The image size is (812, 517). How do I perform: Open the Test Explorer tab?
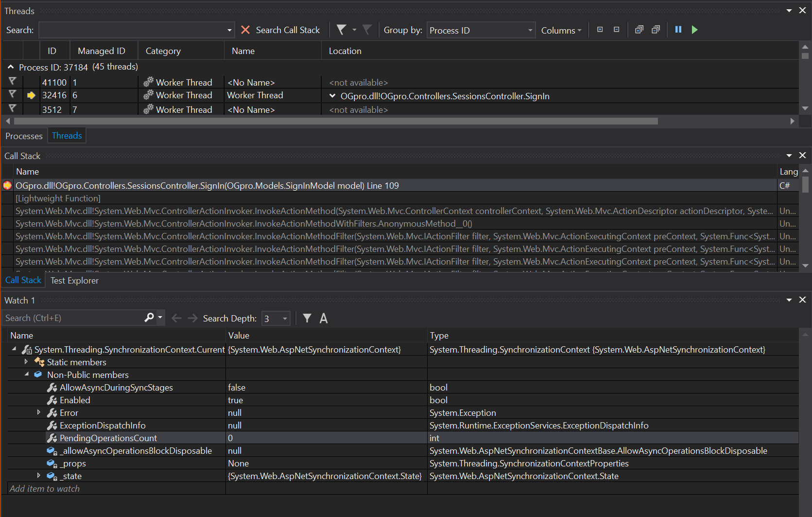(x=74, y=280)
